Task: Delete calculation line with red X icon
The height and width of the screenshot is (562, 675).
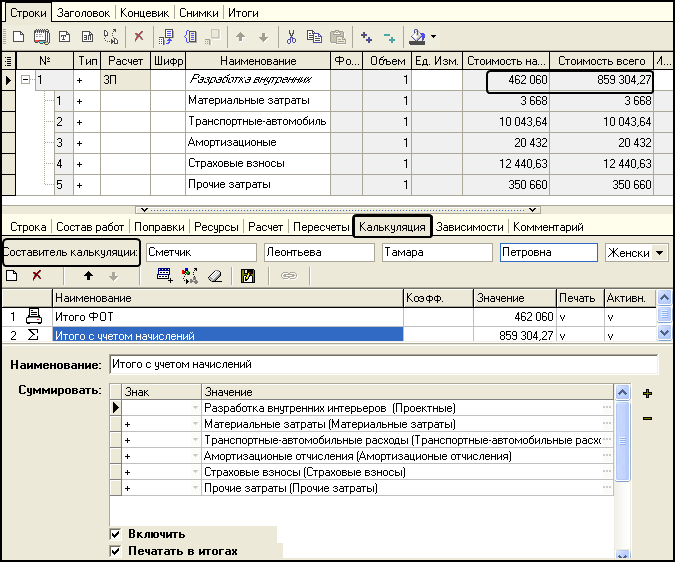Action: pyautogui.click(x=37, y=275)
